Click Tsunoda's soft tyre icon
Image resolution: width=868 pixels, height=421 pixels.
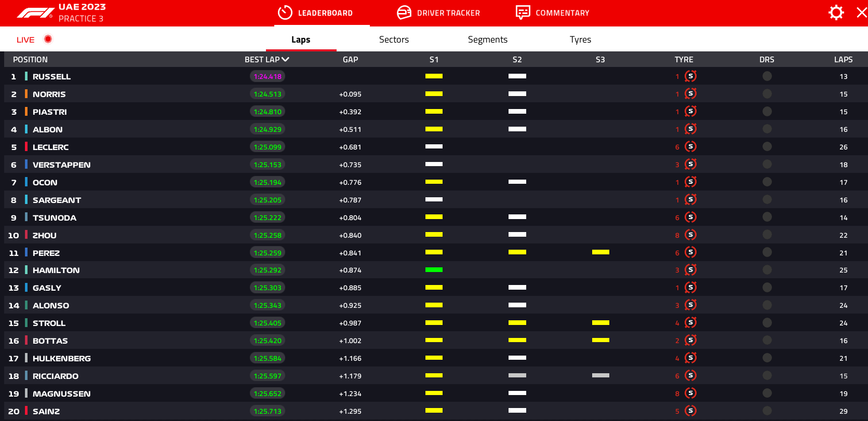[690, 218]
